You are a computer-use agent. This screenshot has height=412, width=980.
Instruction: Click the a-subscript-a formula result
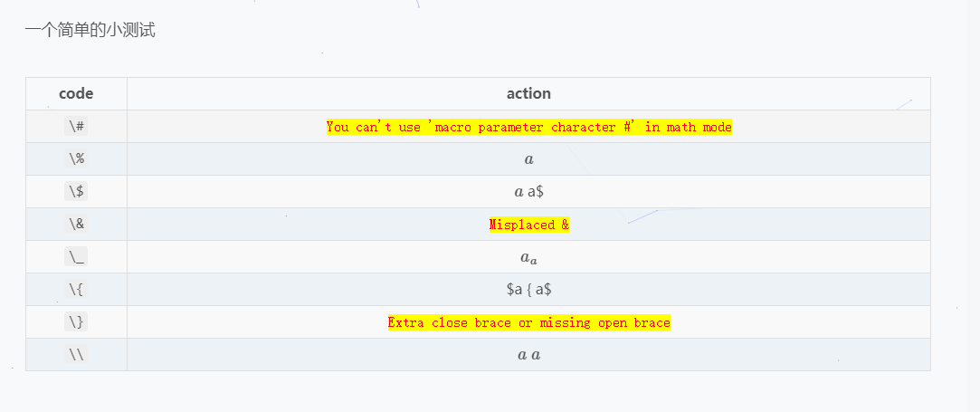pos(528,258)
